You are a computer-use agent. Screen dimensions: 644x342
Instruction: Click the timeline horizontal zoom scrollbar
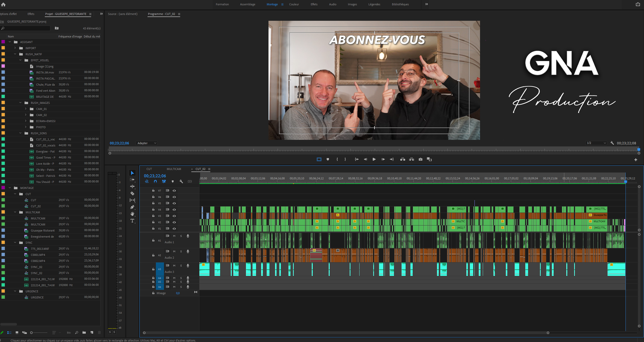(346, 333)
